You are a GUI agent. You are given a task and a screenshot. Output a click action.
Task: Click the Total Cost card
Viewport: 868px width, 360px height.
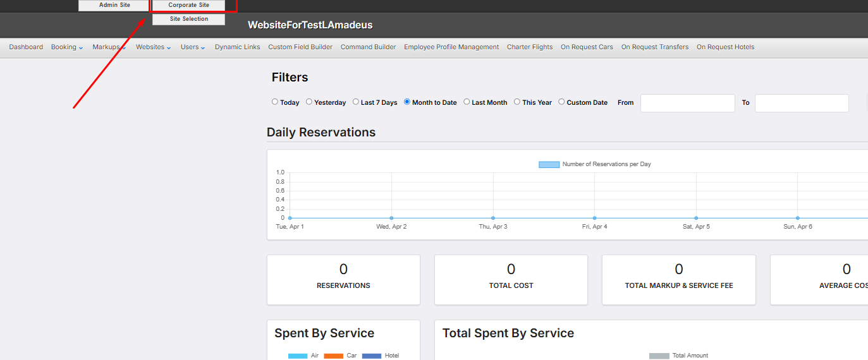click(511, 280)
